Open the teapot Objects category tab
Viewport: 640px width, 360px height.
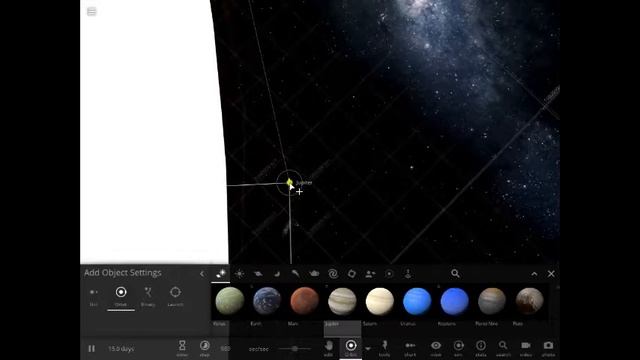tap(314, 274)
